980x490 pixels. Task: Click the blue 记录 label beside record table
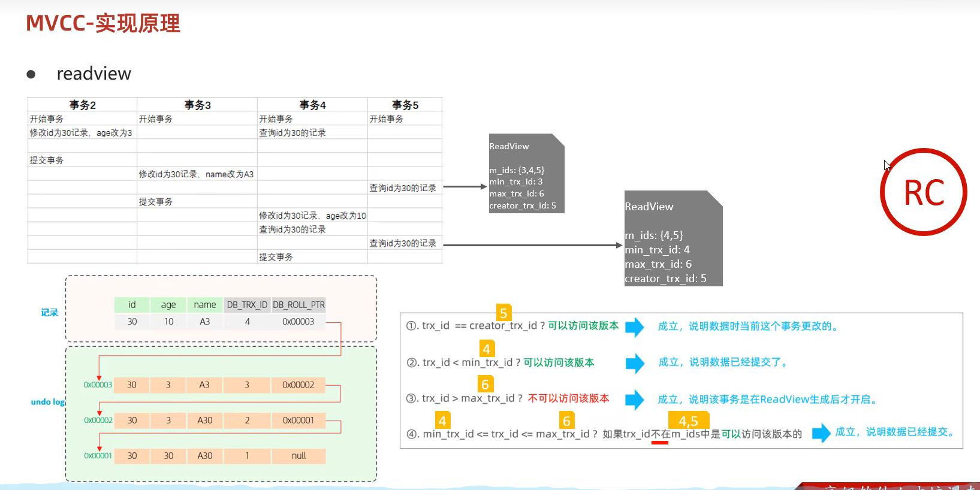click(49, 313)
